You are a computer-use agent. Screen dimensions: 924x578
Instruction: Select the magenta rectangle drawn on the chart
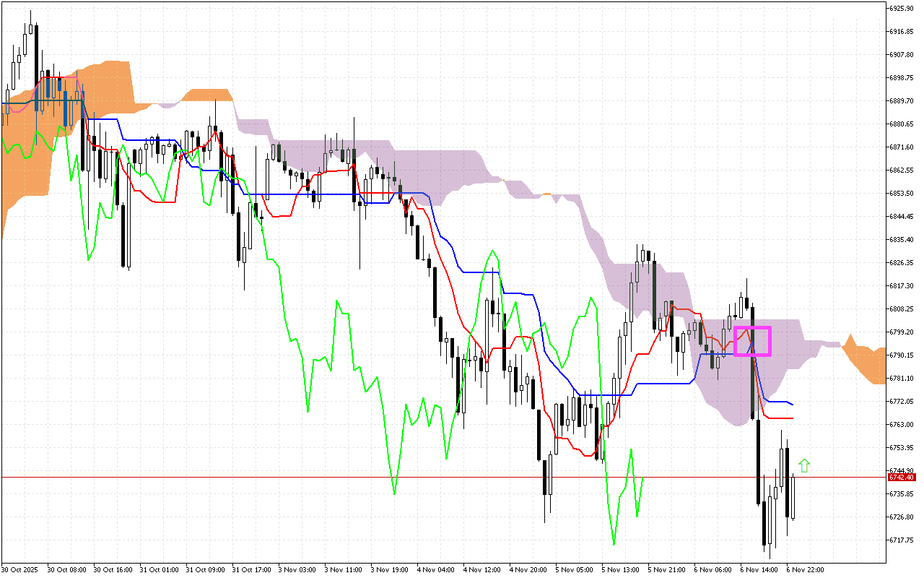click(x=753, y=340)
